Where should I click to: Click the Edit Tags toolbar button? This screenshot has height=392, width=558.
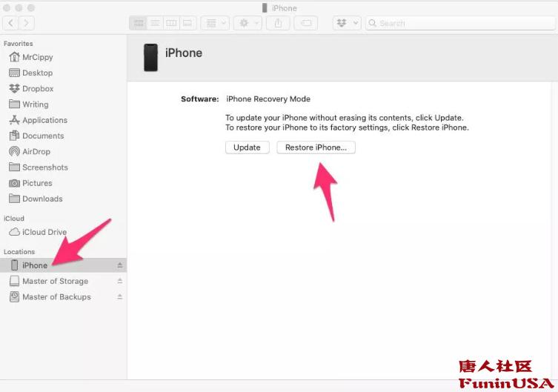click(306, 23)
